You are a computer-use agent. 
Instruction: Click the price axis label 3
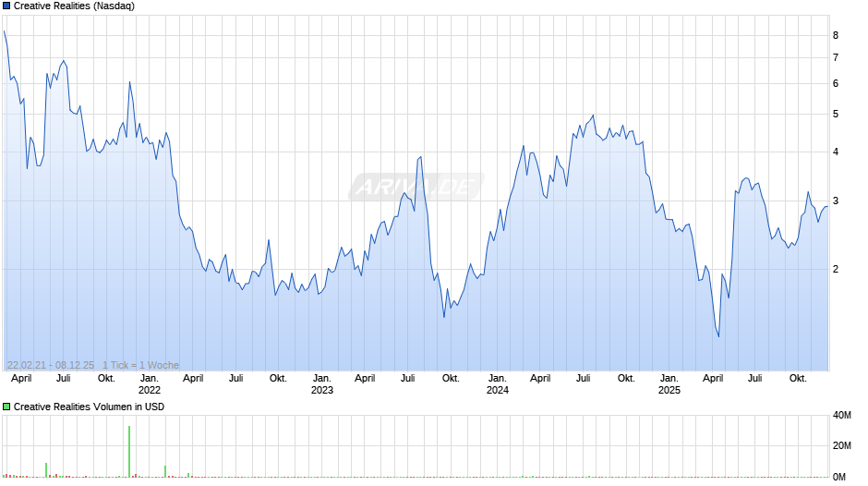pos(836,201)
